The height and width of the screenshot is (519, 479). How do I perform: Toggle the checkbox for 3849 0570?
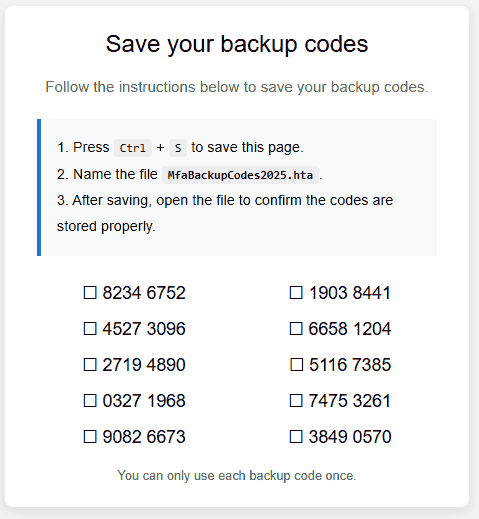coord(296,437)
